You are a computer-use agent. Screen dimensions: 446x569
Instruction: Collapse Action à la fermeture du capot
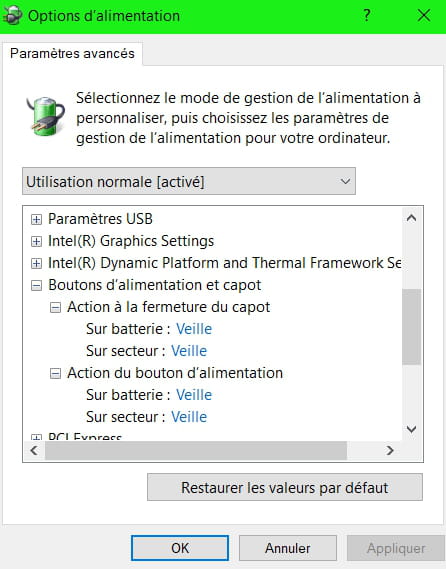coord(55,308)
